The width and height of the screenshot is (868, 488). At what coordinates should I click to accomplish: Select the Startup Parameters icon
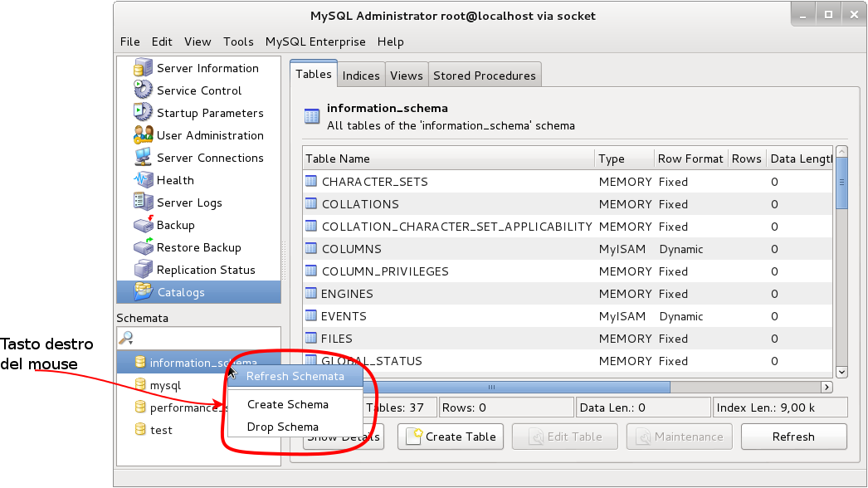(143, 112)
